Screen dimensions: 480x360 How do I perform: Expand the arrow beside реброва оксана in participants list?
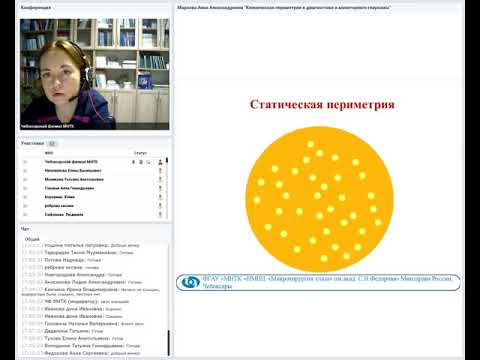pos(25,206)
